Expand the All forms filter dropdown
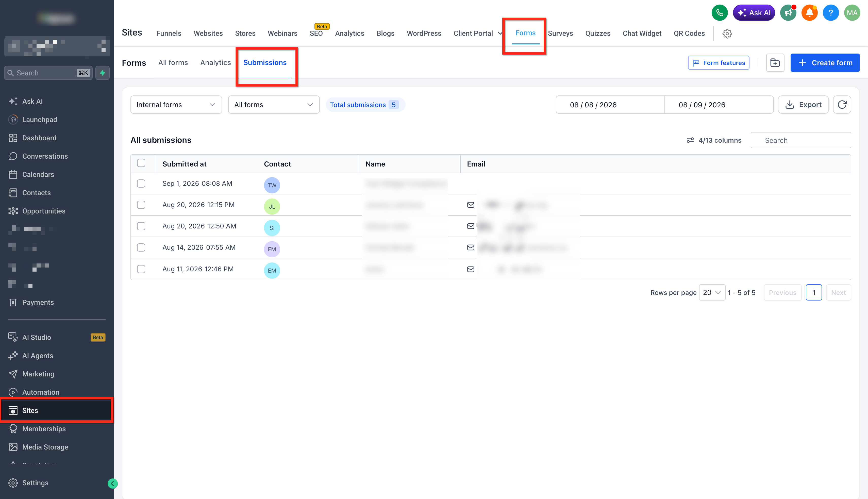Image resolution: width=868 pixels, height=499 pixels. [x=274, y=105]
